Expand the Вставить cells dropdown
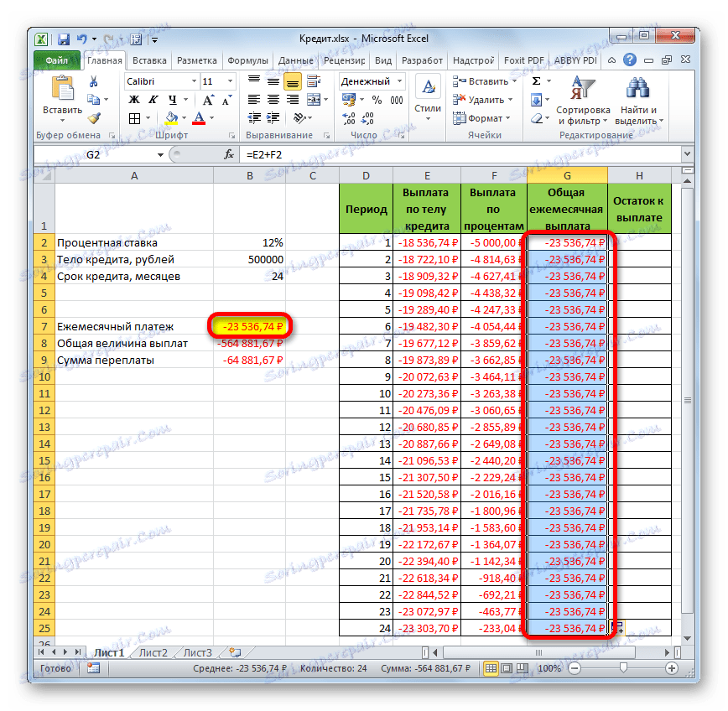Screen dimensions: 728x711 click(515, 81)
